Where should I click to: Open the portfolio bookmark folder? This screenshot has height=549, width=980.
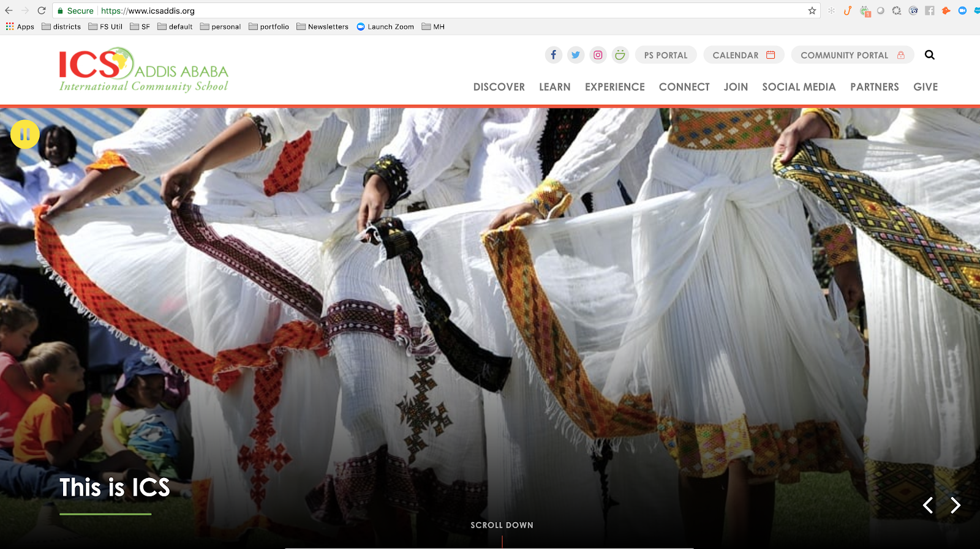coord(269,26)
